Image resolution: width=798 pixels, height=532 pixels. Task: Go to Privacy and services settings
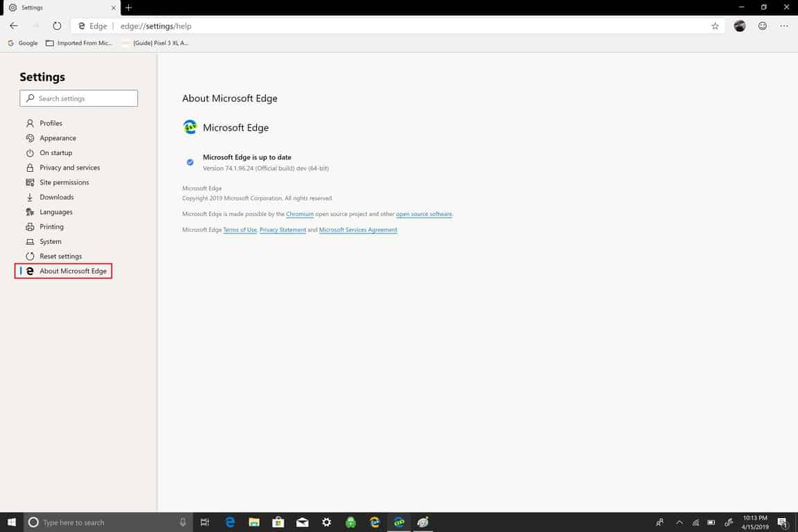point(69,168)
